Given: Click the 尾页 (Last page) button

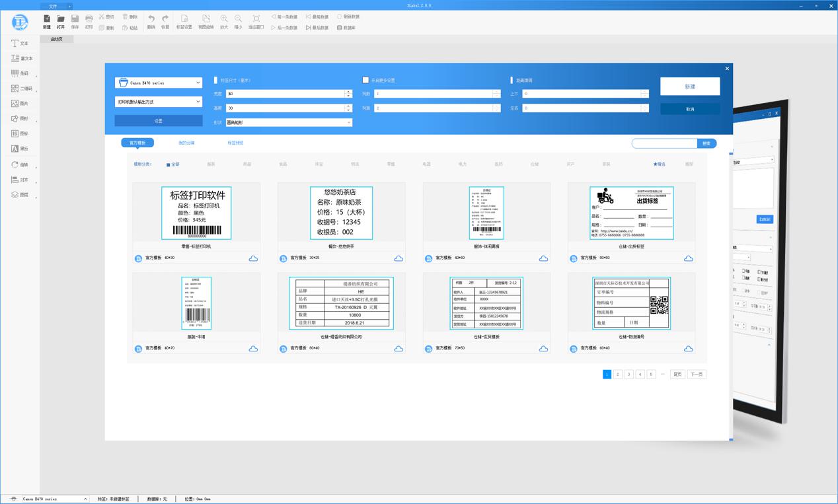Looking at the screenshot, I should [x=677, y=375].
